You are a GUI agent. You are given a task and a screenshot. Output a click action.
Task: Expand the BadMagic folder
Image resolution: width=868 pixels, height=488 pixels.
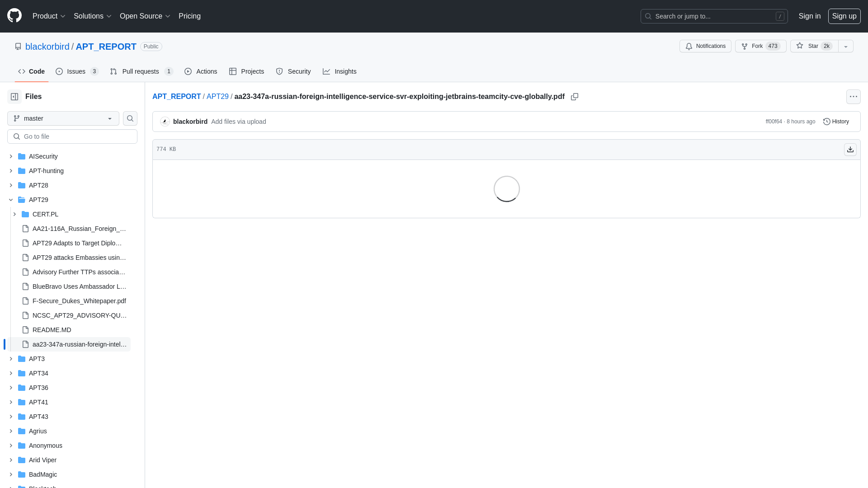coord(11,474)
